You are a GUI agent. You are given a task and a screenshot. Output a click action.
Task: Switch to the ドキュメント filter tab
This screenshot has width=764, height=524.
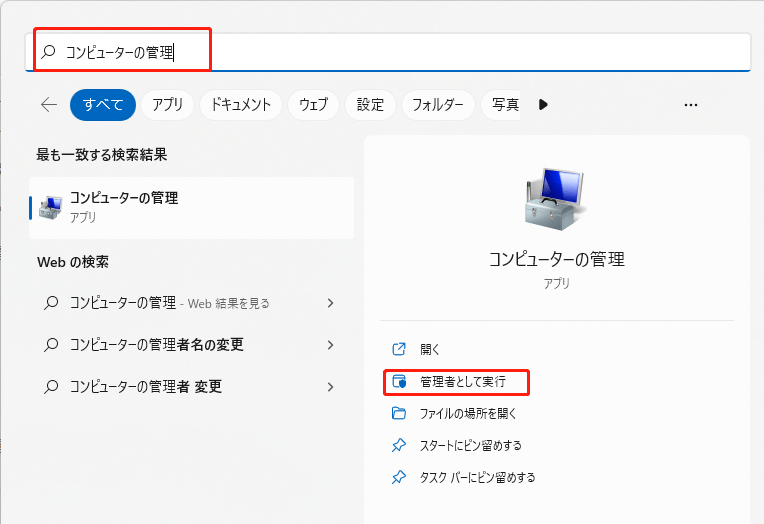241,105
